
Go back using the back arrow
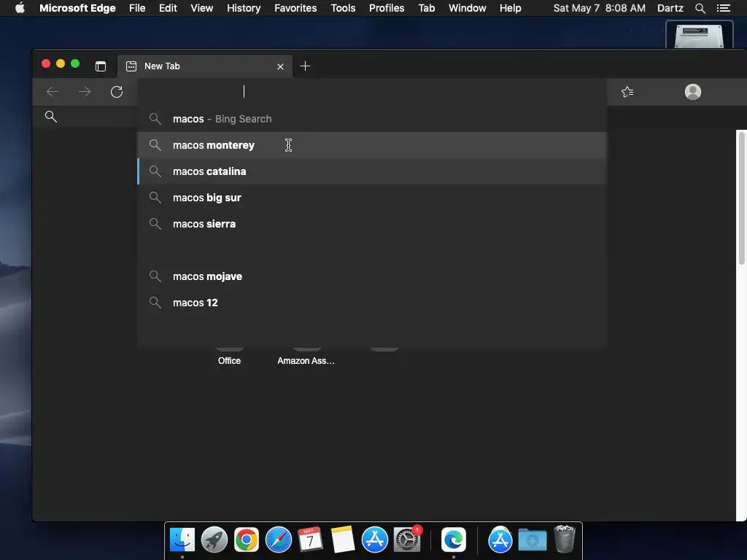click(x=53, y=91)
